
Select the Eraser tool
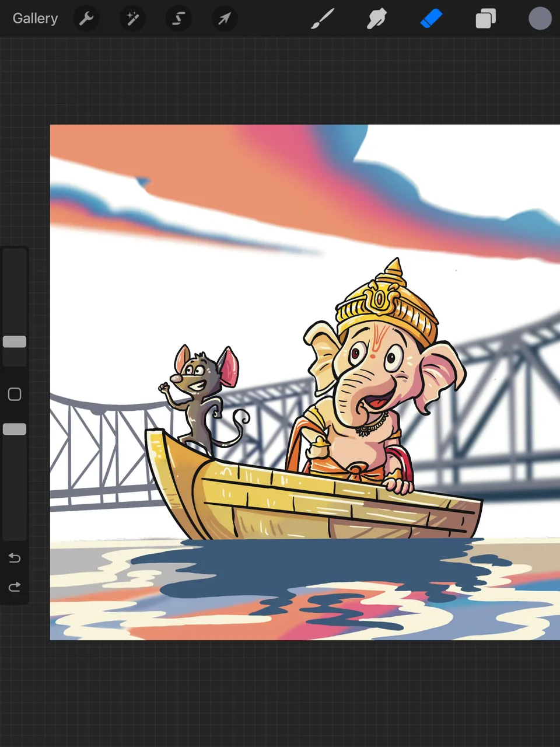pos(431,19)
